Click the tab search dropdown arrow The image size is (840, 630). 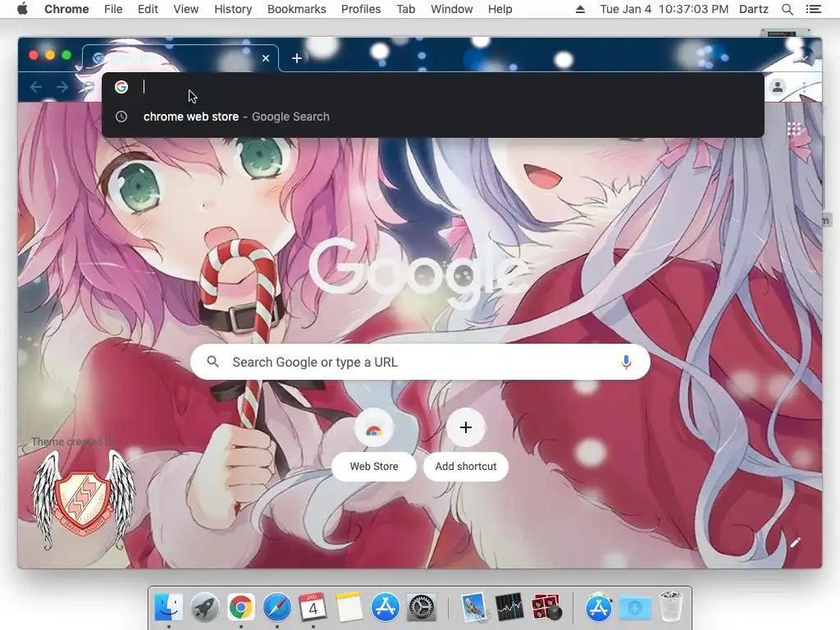805,58
